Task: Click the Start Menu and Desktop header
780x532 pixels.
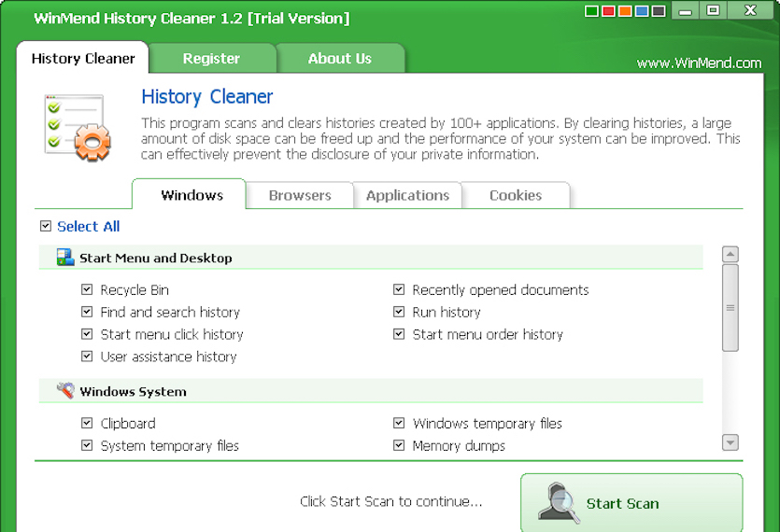Action: pyautogui.click(x=371, y=258)
